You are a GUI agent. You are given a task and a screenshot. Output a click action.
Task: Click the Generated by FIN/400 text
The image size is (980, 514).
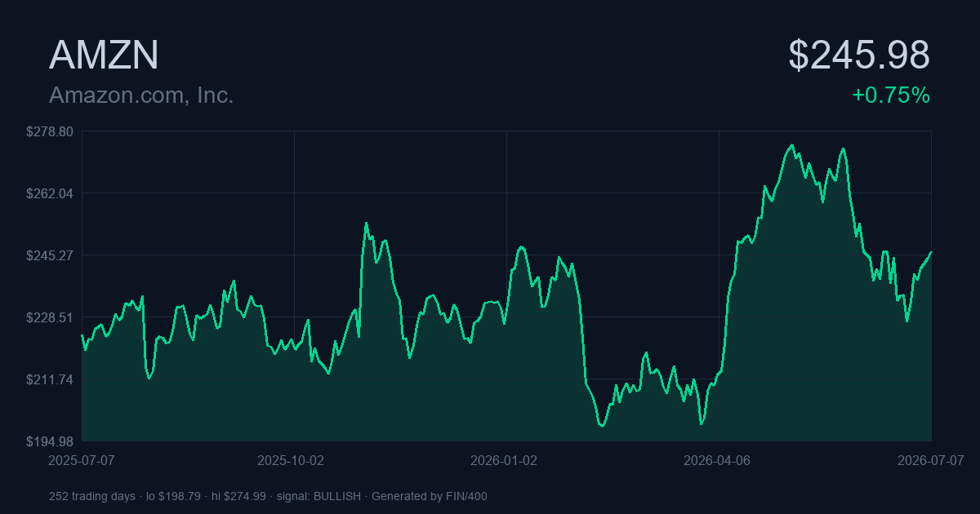pyautogui.click(x=430, y=496)
